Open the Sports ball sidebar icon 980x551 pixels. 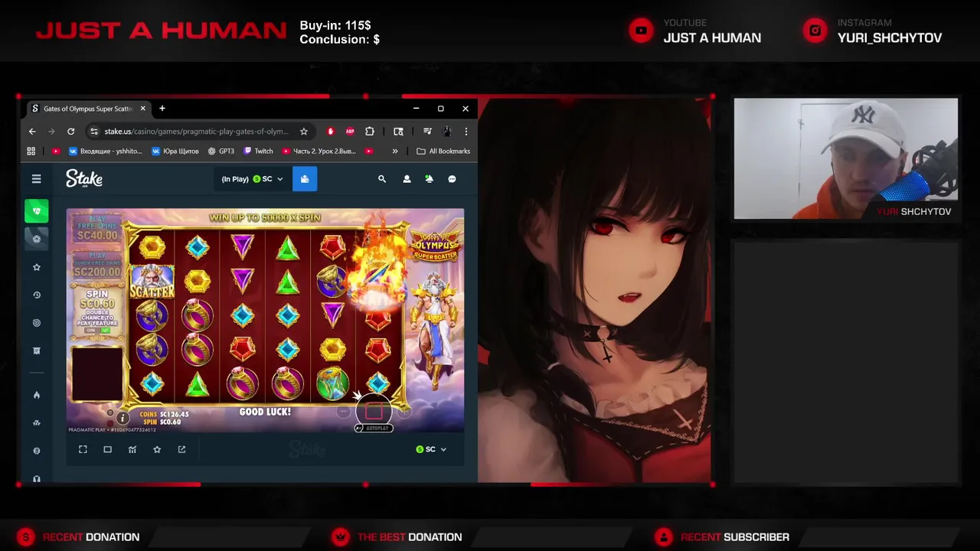coord(36,239)
